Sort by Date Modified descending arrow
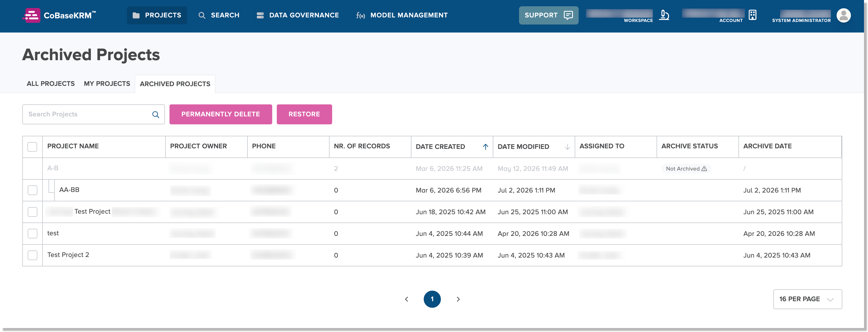The width and height of the screenshot is (868, 332). (567, 147)
